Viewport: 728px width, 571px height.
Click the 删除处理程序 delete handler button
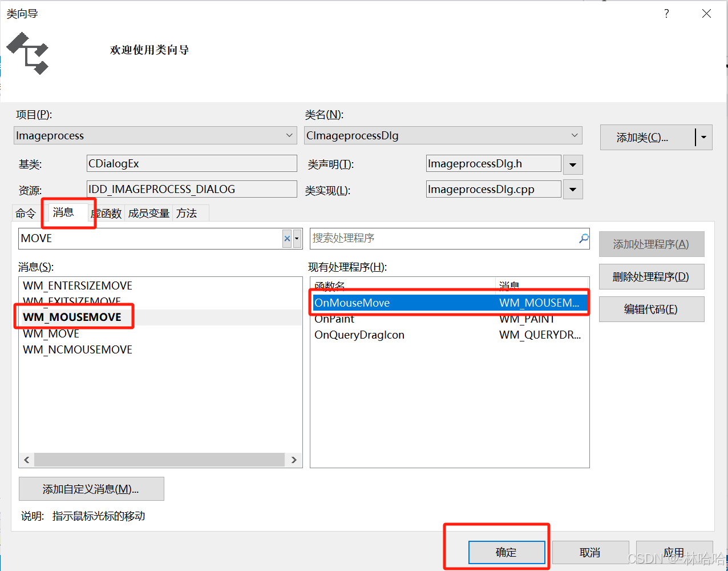click(x=651, y=276)
